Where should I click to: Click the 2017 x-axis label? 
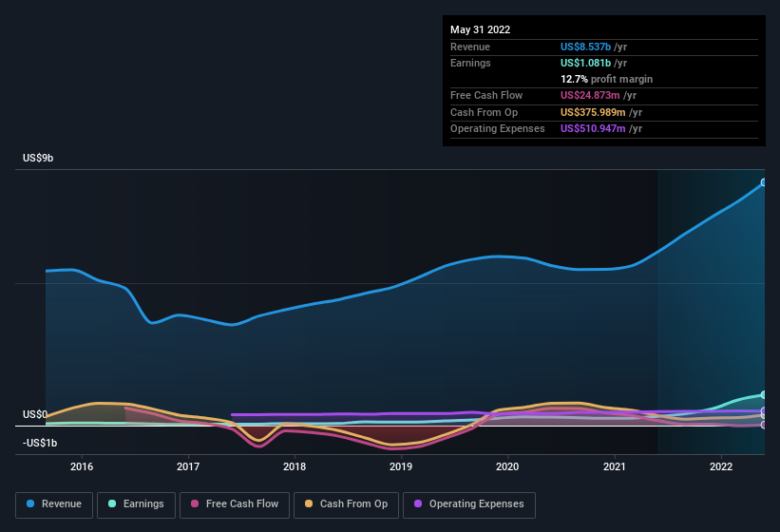[x=188, y=466]
